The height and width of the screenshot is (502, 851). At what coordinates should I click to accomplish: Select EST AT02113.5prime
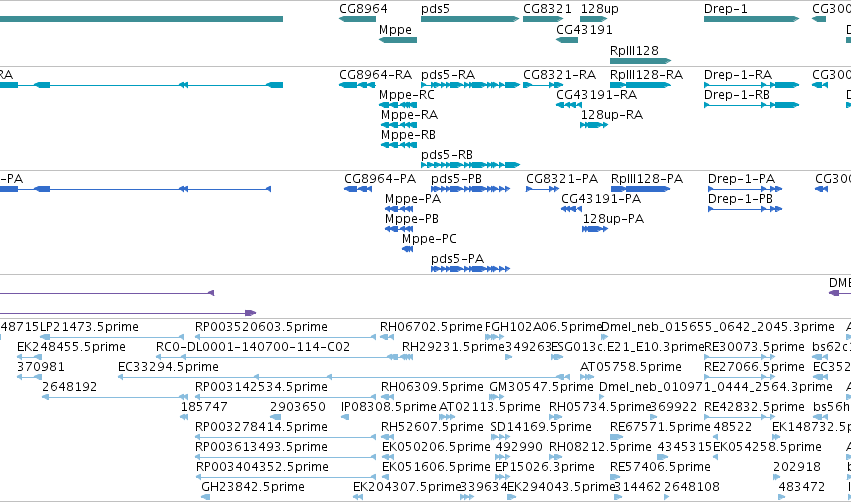490,407
